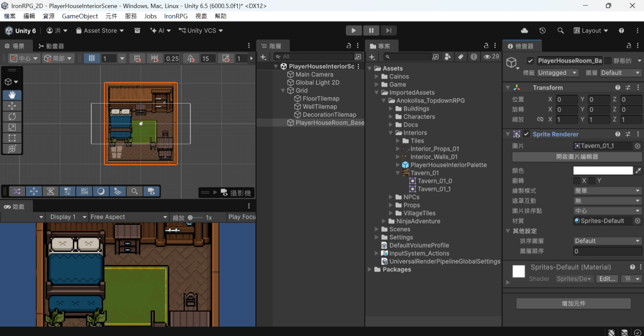Open the IronRPG menu
The height and width of the screenshot is (336, 644).
coord(176,16)
